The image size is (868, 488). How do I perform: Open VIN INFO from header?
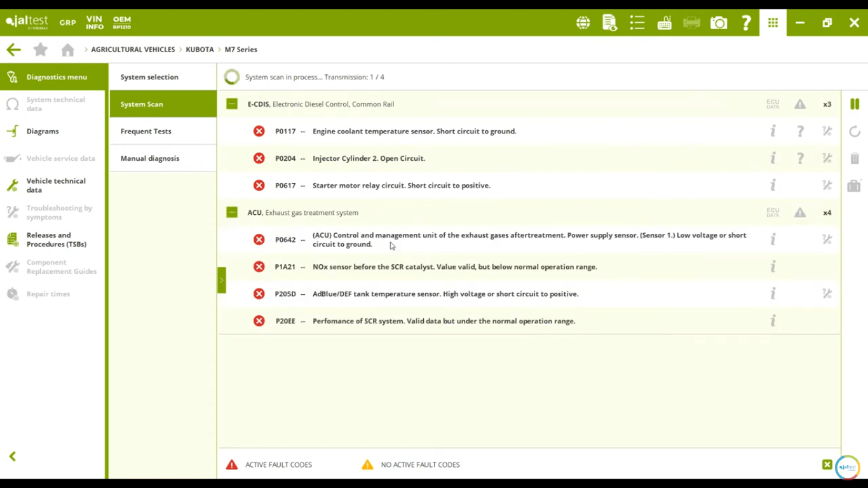click(x=95, y=23)
